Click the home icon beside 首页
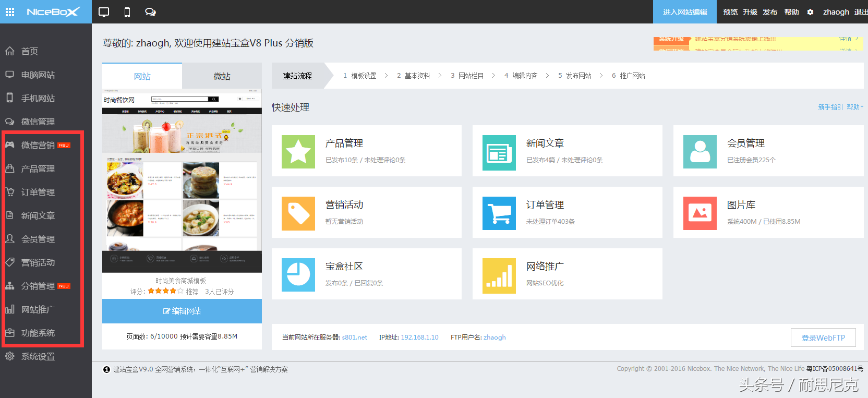This screenshot has width=868, height=398. (x=10, y=51)
